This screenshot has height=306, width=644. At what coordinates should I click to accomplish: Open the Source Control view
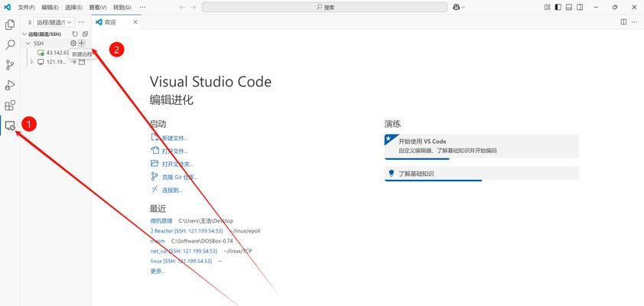click(10, 65)
